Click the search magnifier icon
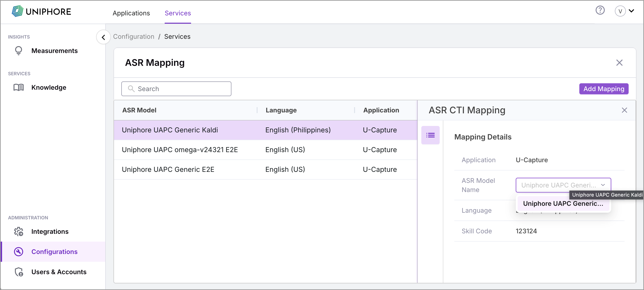This screenshot has width=644, height=290. point(131,89)
